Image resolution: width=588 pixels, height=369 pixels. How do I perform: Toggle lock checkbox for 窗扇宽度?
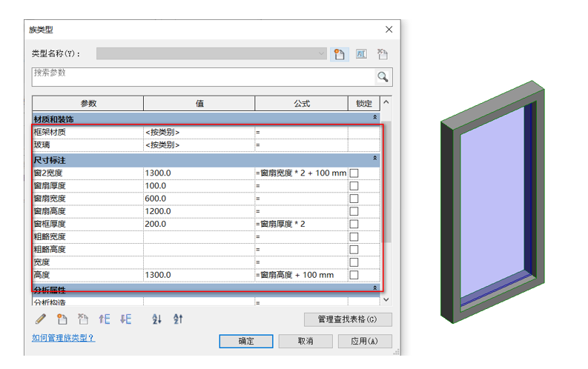click(x=354, y=199)
